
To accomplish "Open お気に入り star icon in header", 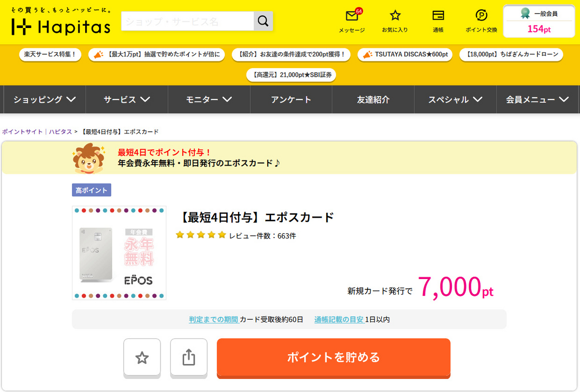I will [x=395, y=15].
